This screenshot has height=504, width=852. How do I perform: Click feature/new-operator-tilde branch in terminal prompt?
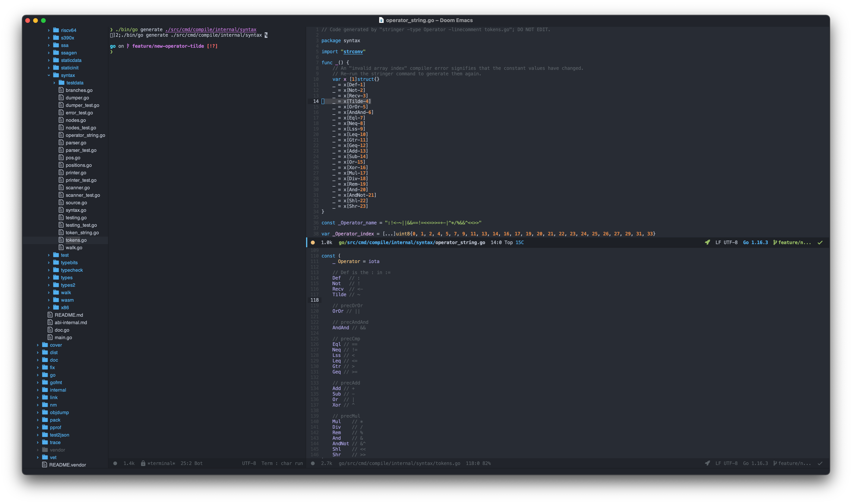tap(168, 46)
